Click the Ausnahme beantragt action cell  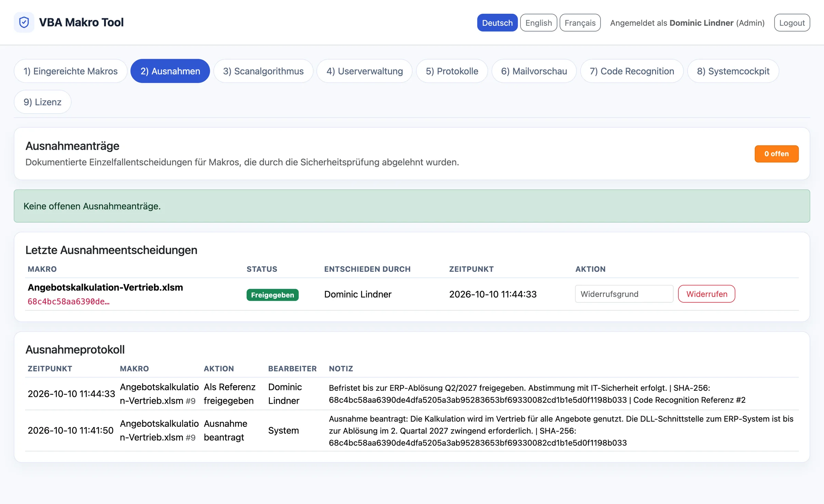tap(225, 431)
